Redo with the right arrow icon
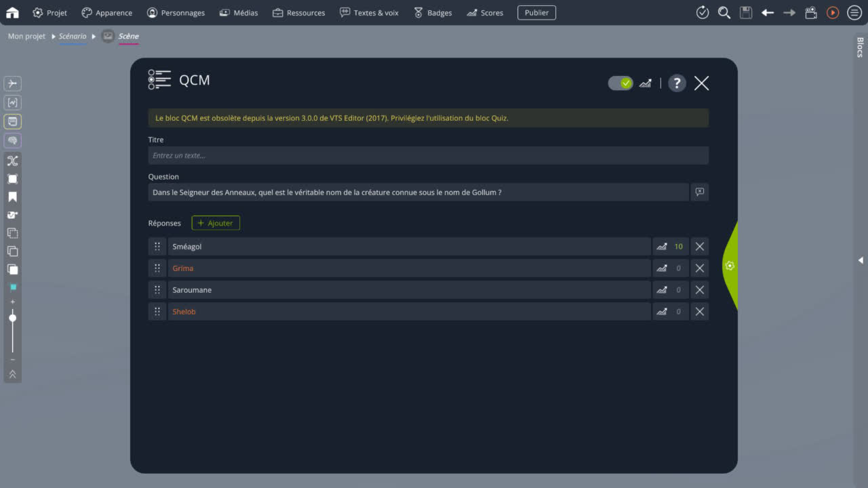 [789, 12]
